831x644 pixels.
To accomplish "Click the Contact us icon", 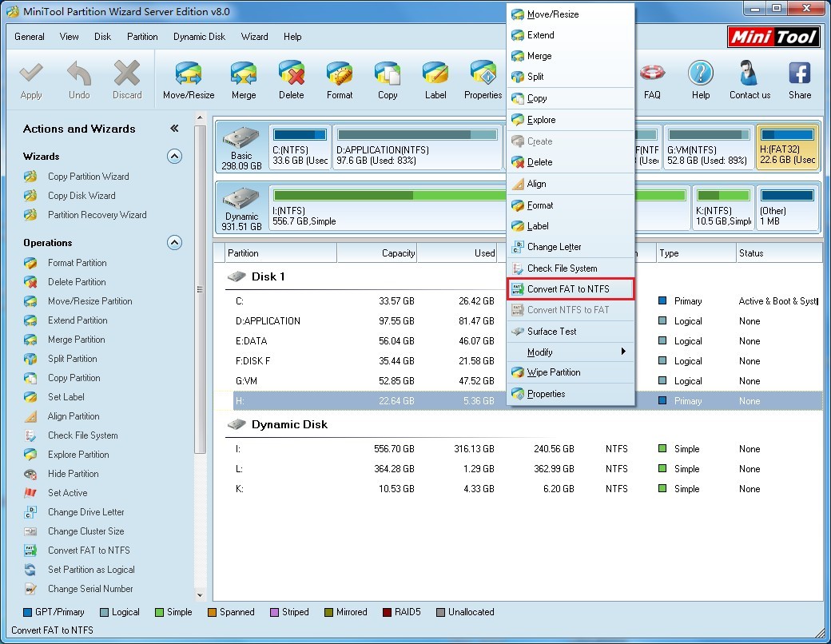I will (749, 74).
